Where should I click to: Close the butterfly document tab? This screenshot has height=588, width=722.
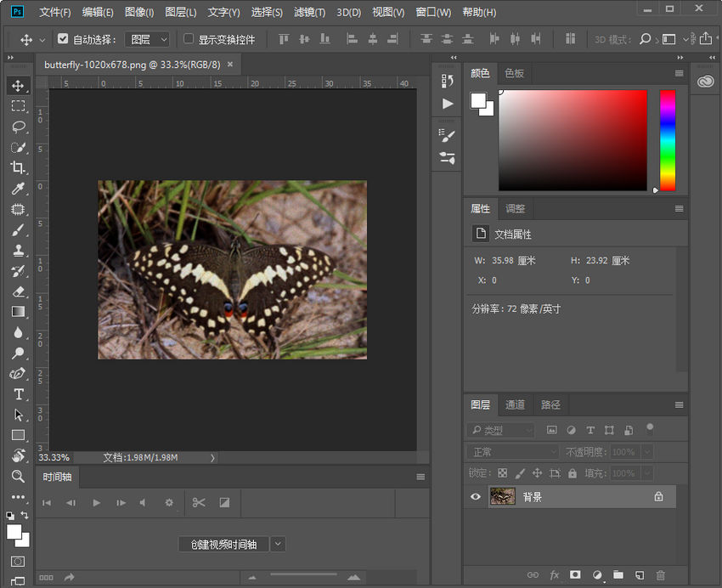click(x=230, y=65)
